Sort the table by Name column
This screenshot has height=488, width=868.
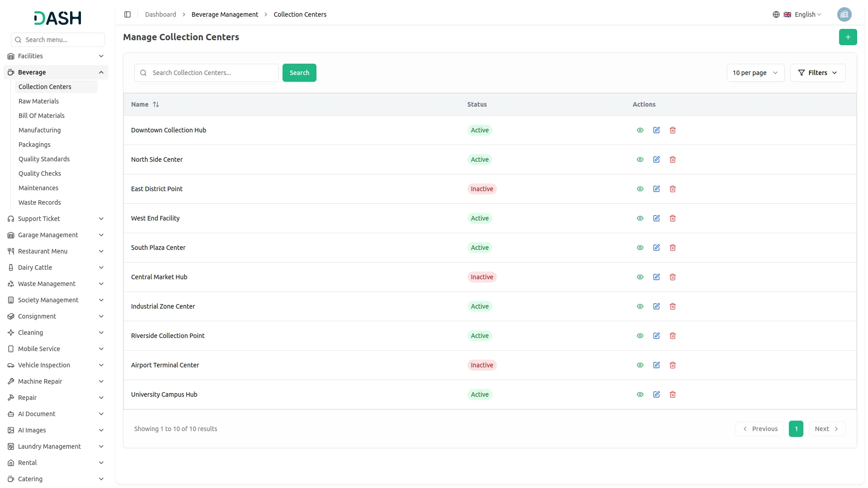coord(156,104)
